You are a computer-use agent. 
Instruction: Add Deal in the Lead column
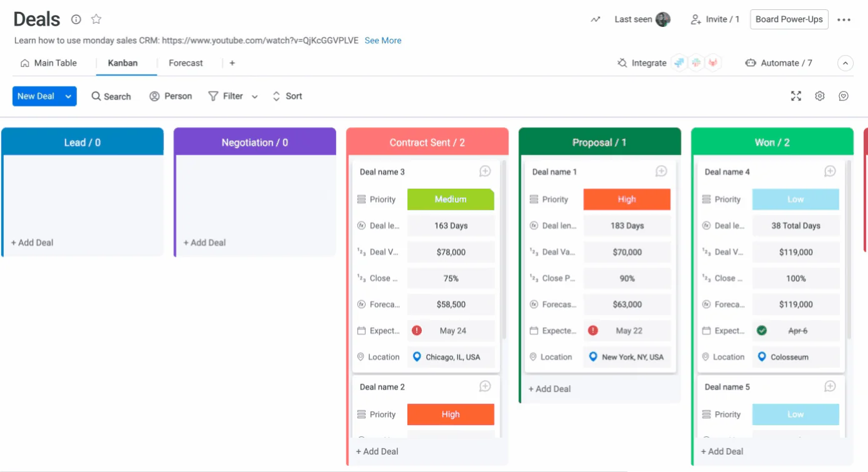click(x=32, y=243)
